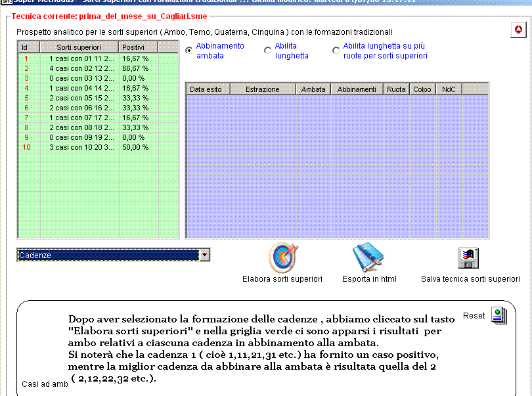Screen dimensions: 532x396
Task: Click the red arrow button at top right
Action: pyautogui.click(x=518, y=30)
